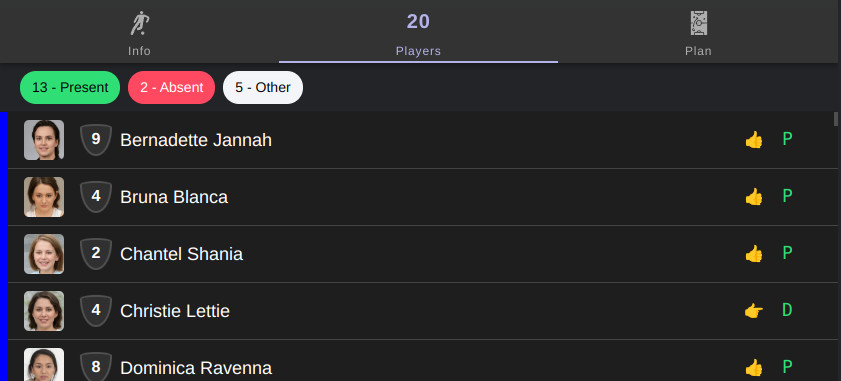Click the pointing-hand icon for Christie Lettie
The width and height of the screenshot is (841, 381).
754,311
